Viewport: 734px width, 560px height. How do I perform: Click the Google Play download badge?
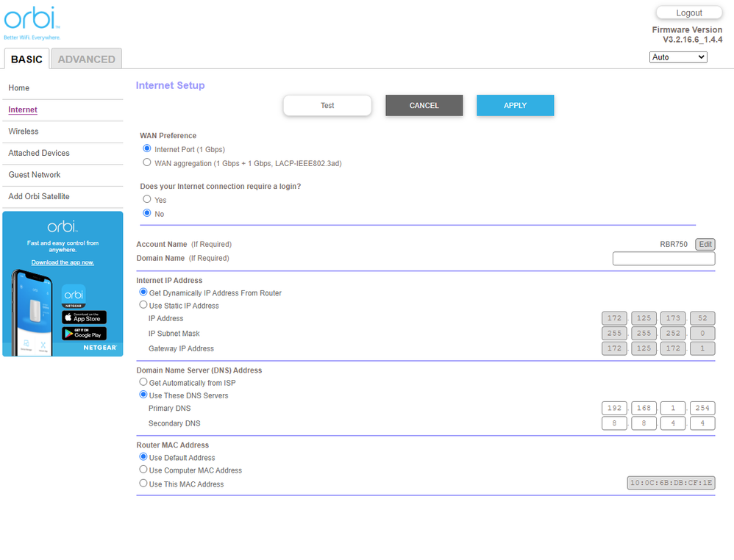pyautogui.click(x=84, y=333)
